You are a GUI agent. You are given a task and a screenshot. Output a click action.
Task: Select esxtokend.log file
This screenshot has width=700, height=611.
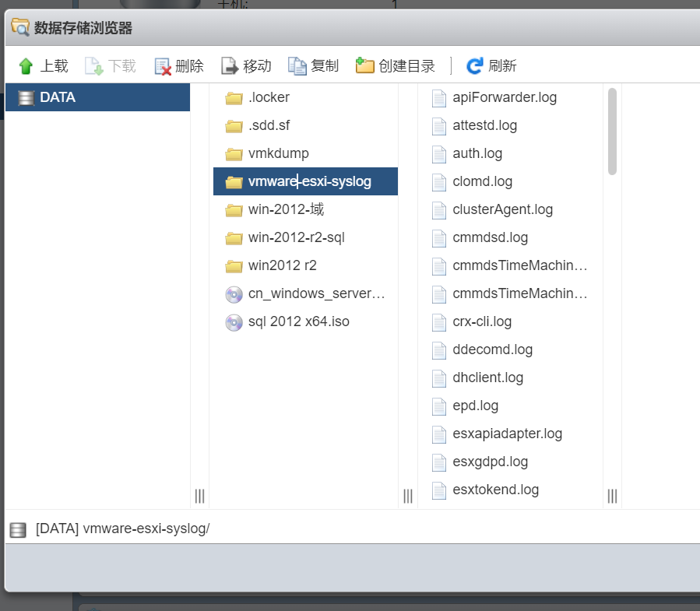(511, 490)
